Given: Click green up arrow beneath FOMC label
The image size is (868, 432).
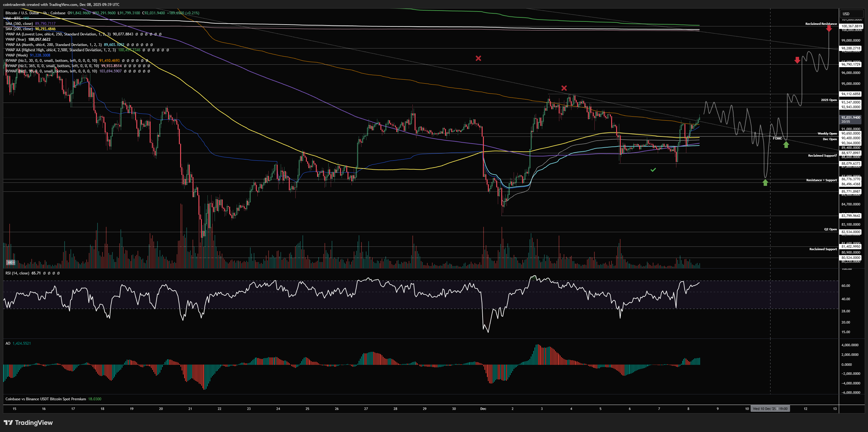Looking at the screenshot, I should coord(786,145).
